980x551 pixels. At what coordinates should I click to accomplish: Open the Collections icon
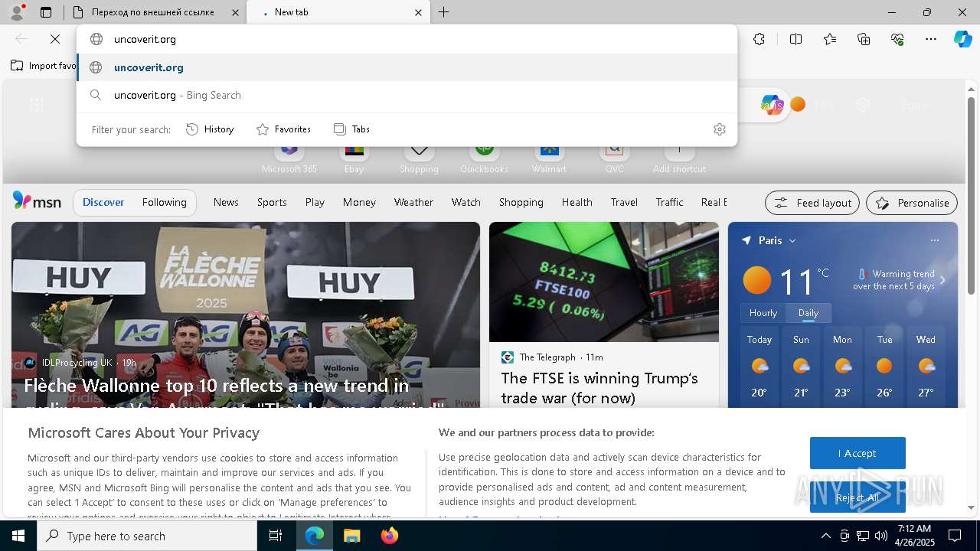864,39
